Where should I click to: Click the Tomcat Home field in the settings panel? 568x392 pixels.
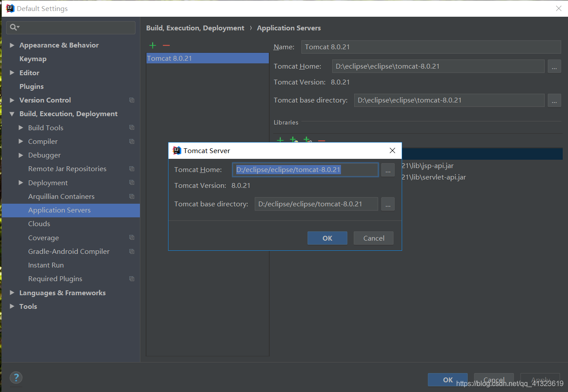(x=438, y=66)
